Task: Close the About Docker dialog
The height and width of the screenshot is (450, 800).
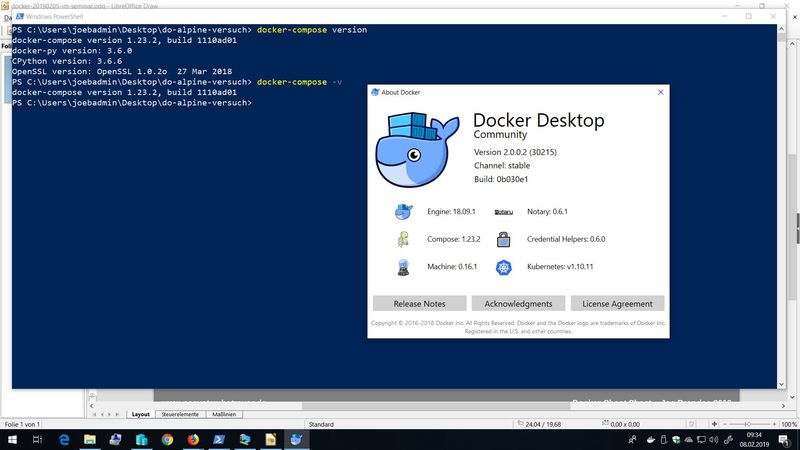Action: coord(660,93)
